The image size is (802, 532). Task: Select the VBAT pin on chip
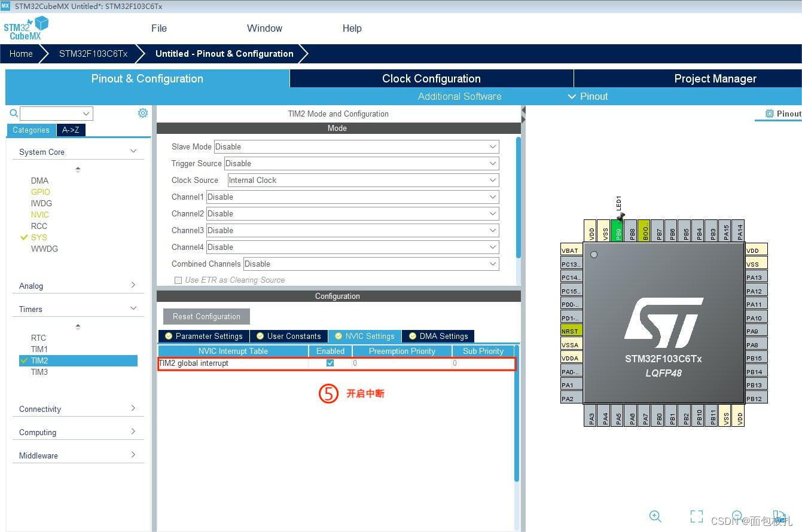click(x=571, y=250)
